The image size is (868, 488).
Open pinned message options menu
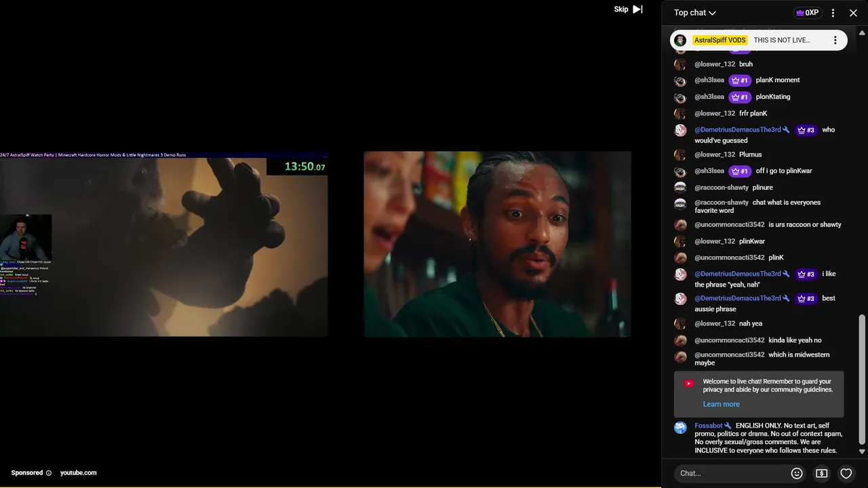(835, 40)
